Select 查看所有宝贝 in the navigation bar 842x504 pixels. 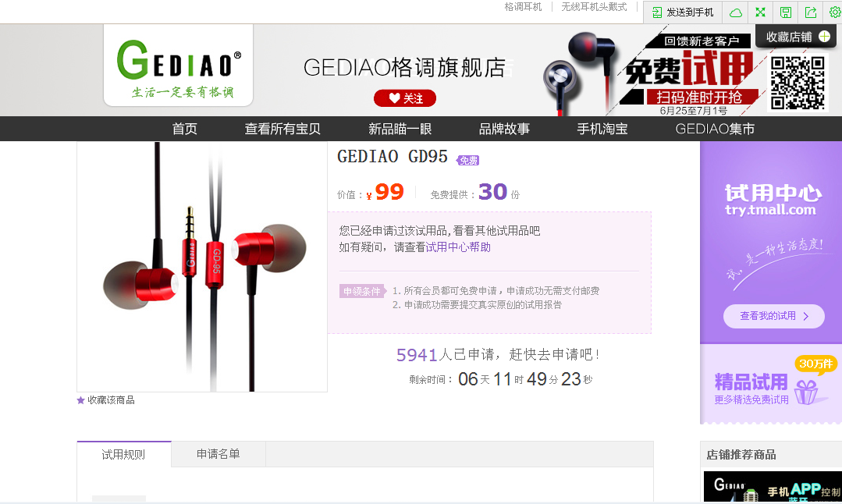282,129
